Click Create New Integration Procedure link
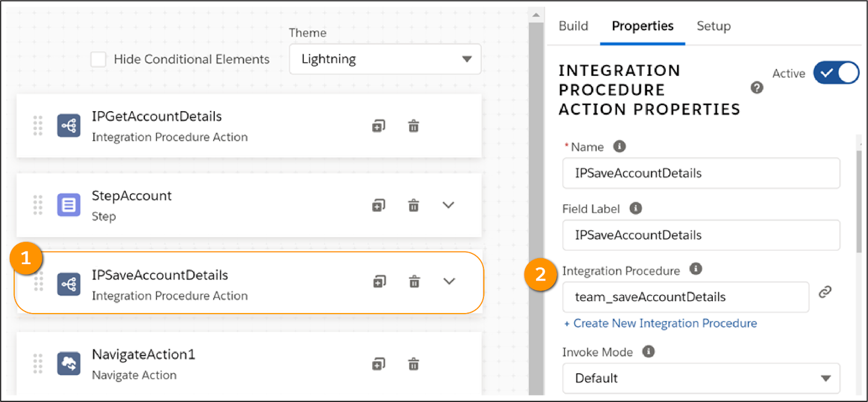Screen dimensions: 868x402 click(660, 323)
